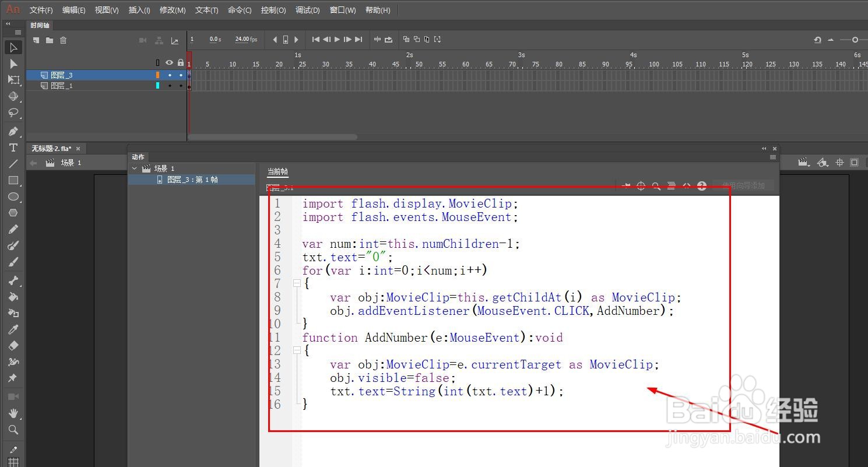
Task: Switch to the 无标题-2.fla document tab
Action: [51, 149]
